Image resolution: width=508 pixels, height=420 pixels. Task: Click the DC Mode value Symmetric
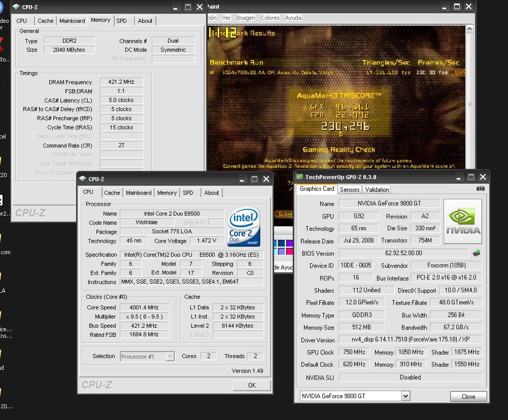tap(173, 50)
